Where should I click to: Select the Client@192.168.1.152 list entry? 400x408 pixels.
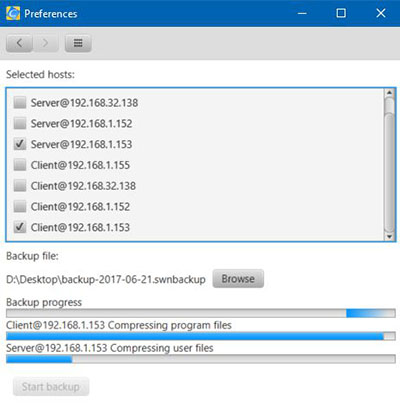coord(80,207)
